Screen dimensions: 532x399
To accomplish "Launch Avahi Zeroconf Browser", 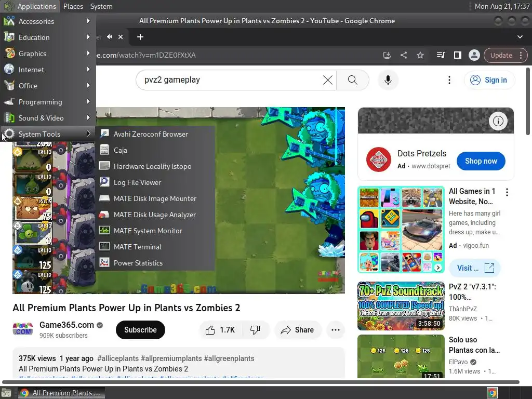I will click(x=155, y=134).
